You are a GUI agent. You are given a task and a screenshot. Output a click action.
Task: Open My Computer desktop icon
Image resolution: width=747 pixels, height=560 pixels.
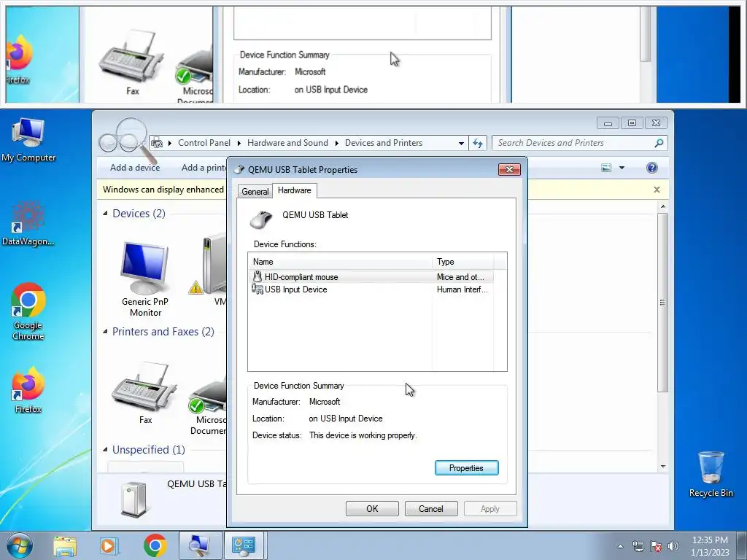(x=28, y=139)
